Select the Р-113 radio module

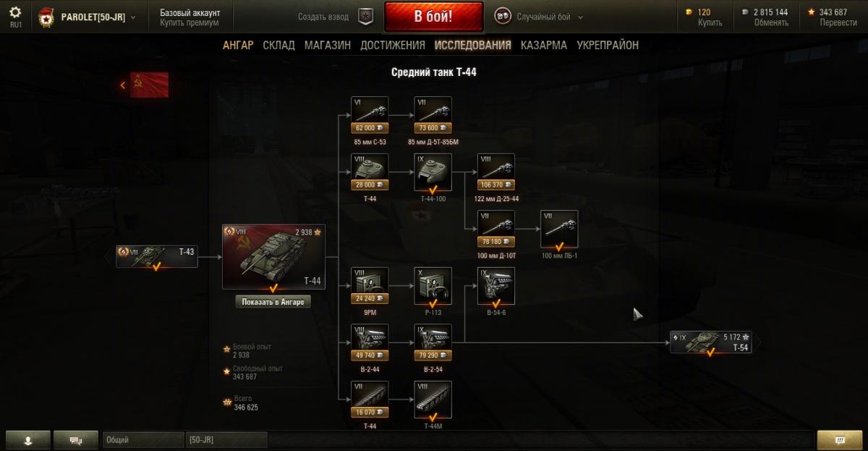click(433, 286)
